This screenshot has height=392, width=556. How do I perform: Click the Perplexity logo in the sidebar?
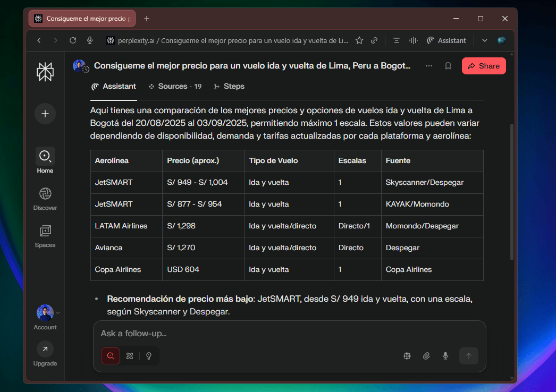45,71
